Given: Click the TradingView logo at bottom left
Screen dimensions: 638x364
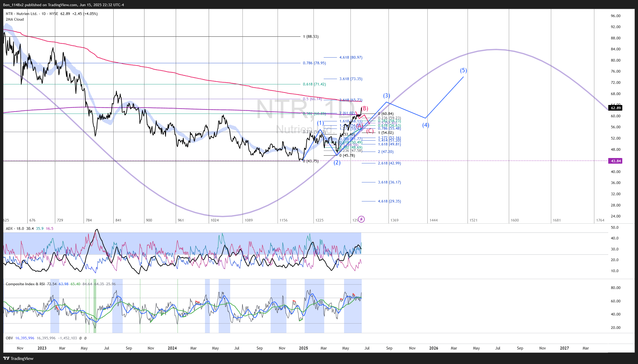Looking at the screenshot, I should click(x=18, y=358).
